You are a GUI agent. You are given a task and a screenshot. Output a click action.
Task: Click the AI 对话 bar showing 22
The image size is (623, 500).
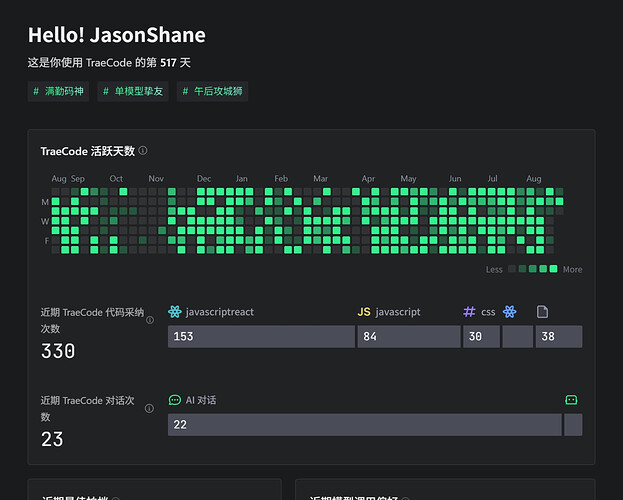[364, 425]
